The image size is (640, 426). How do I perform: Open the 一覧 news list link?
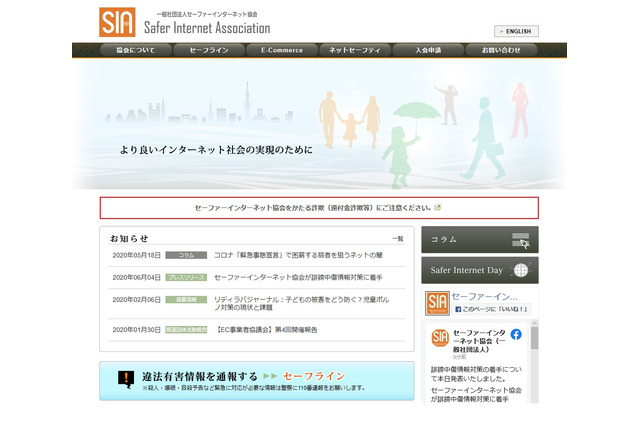pos(398,239)
